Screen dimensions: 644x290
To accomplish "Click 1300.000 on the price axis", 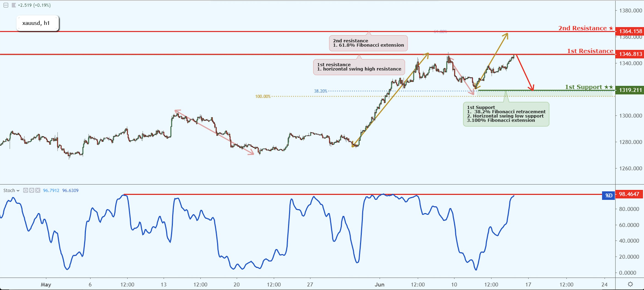I will click(630, 116).
